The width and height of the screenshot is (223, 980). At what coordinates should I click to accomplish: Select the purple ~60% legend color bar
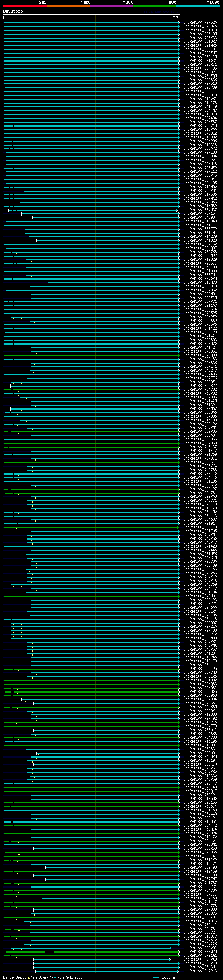coord(111,6)
